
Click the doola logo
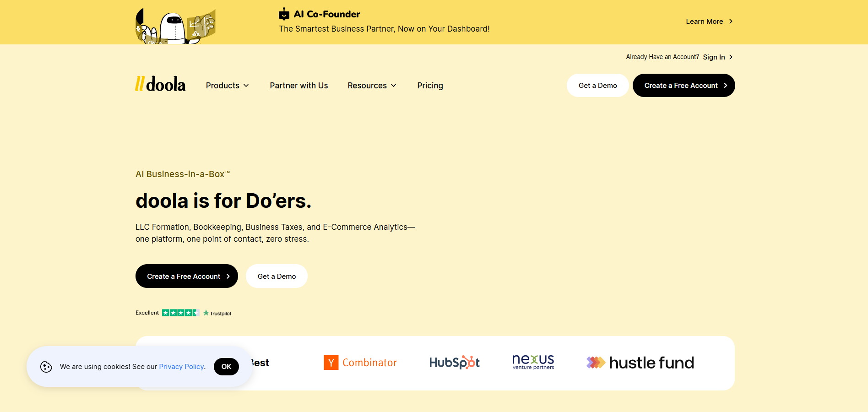(160, 84)
